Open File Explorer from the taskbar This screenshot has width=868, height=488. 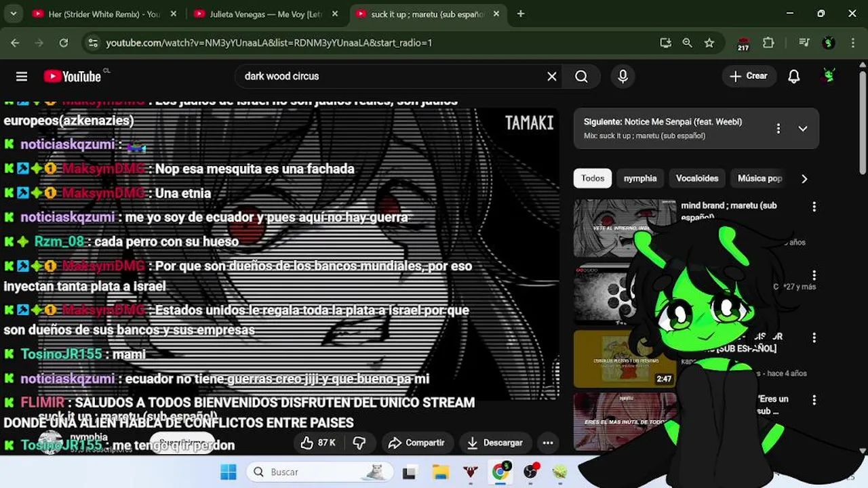point(441,472)
